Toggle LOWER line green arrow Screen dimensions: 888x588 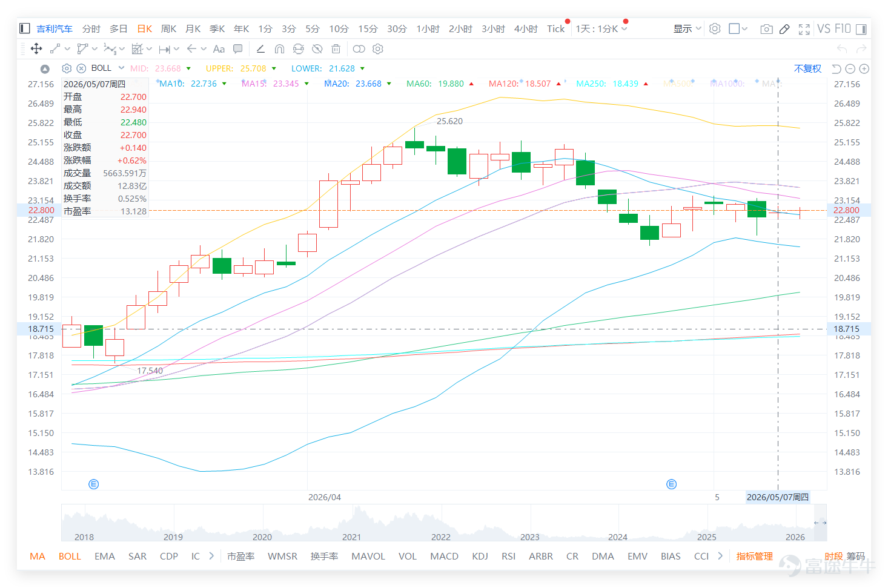362,68
